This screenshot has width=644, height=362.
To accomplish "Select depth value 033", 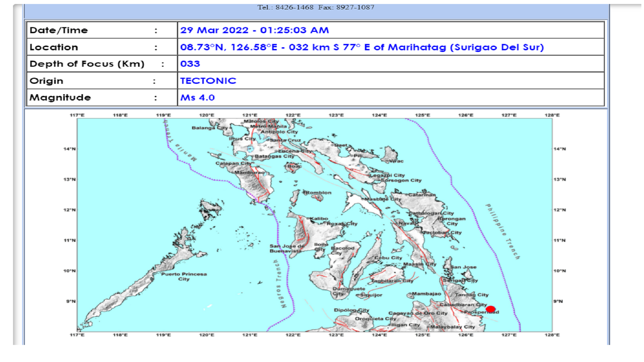I will pyautogui.click(x=190, y=64).
